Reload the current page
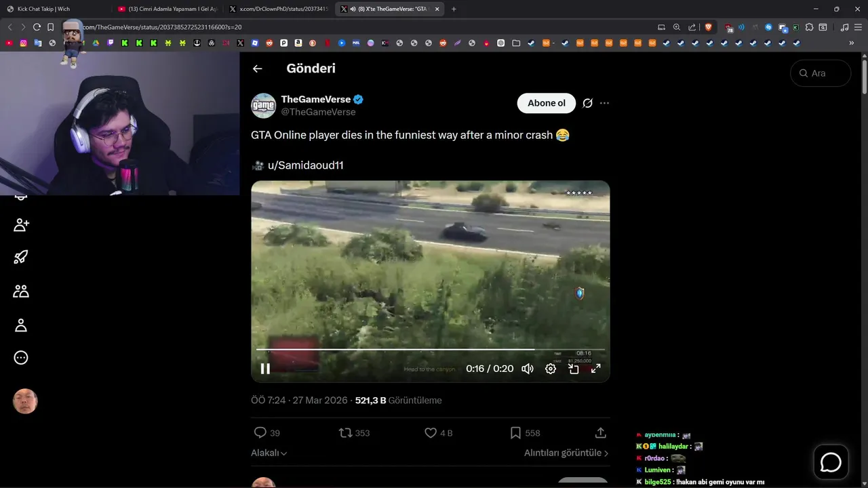Viewport: 868px width, 488px height. coord(37,27)
